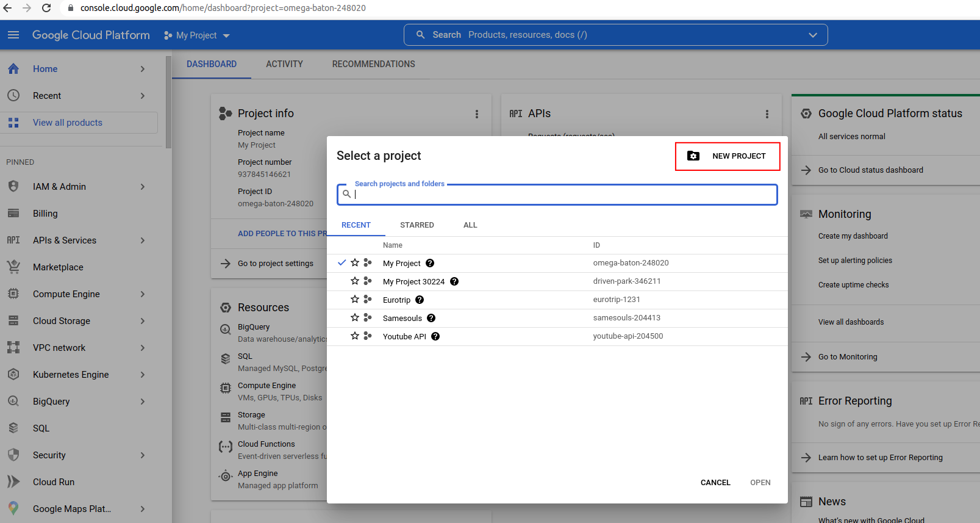Click the top Search products input
Viewport: 980px width, 523px height.
pos(616,35)
